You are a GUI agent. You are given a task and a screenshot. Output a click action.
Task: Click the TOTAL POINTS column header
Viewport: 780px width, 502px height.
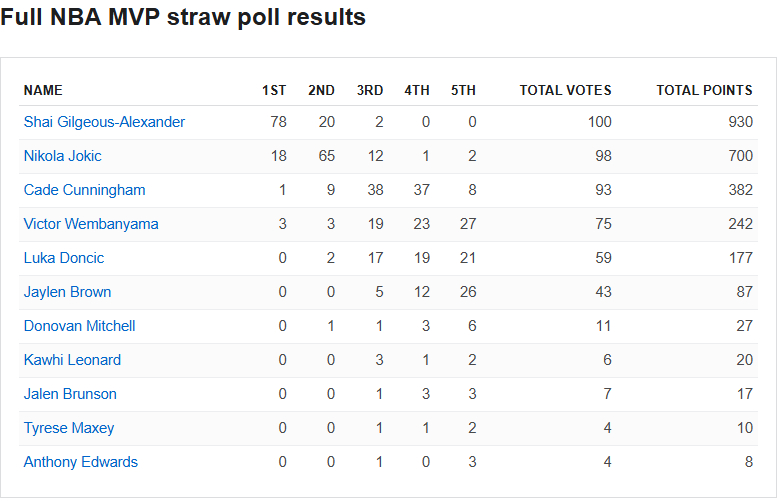click(704, 90)
